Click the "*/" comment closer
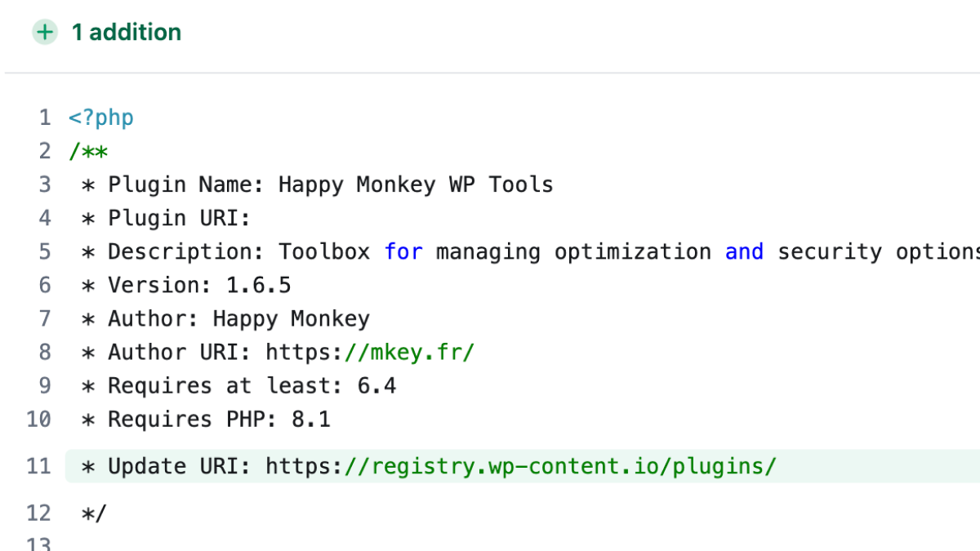This screenshot has height=551, width=980. point(95,513)
